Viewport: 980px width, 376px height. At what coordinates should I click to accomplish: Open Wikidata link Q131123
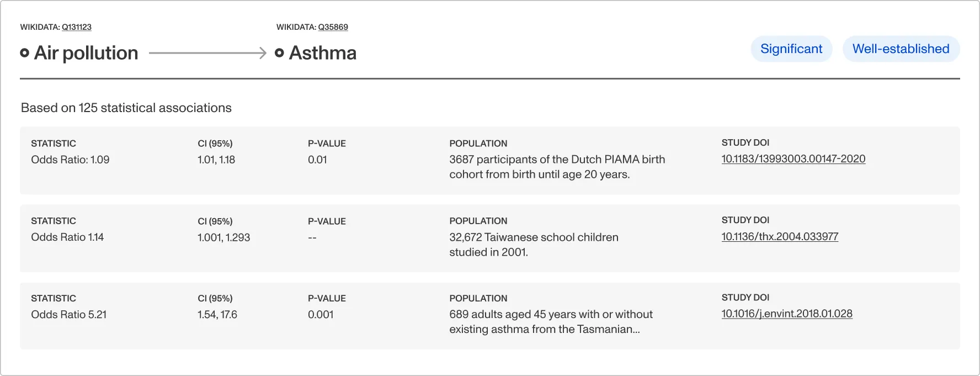(x=77, y=27)
